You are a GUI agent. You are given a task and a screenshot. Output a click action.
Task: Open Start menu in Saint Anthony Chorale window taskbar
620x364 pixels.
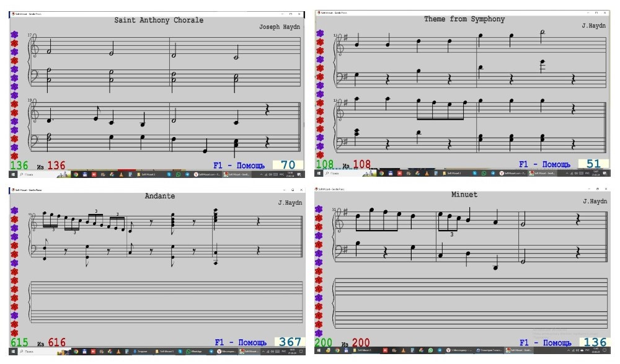pos(13,174)
